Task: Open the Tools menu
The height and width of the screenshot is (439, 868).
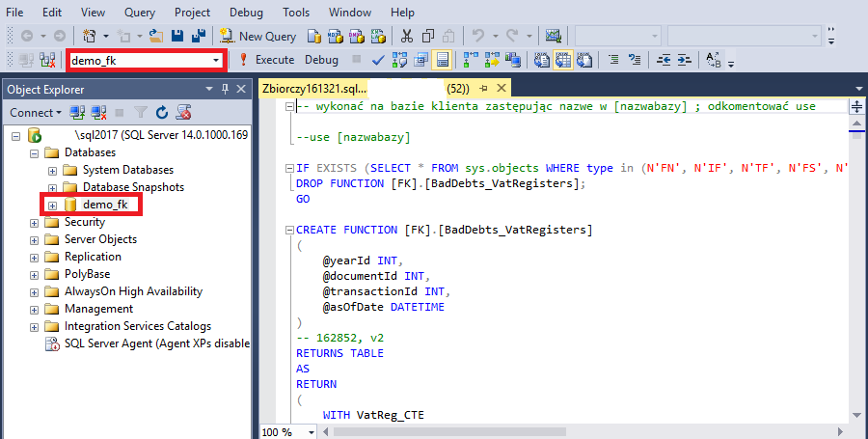Action: (296, 13)
